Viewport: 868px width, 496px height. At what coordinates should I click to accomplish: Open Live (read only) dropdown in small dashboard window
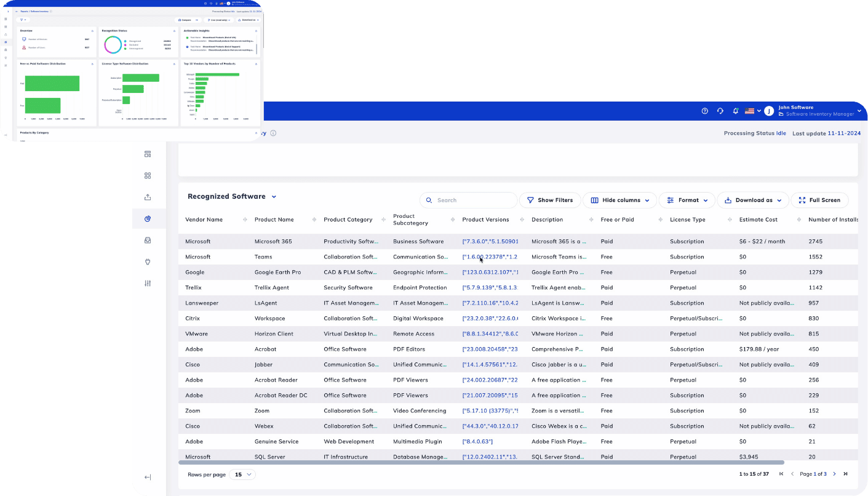(219, 20)
